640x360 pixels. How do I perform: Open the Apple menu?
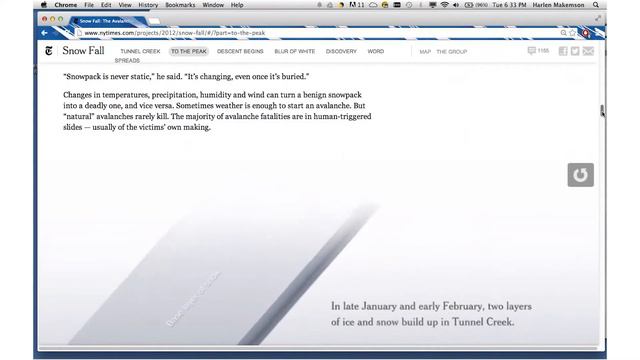[44, 5]
